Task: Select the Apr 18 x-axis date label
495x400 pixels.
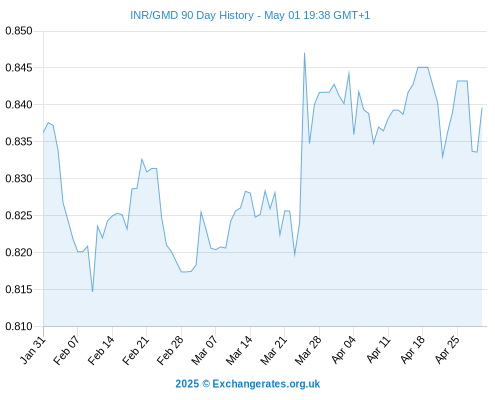Action: point(413,350)
